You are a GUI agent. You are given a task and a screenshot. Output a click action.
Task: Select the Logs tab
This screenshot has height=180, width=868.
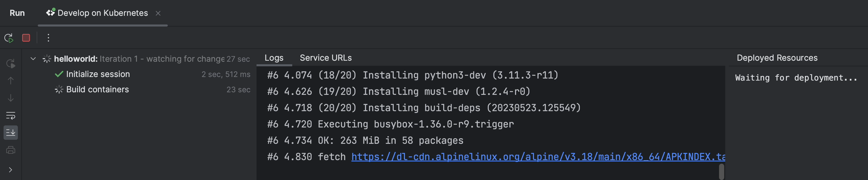tap(274, 58)
